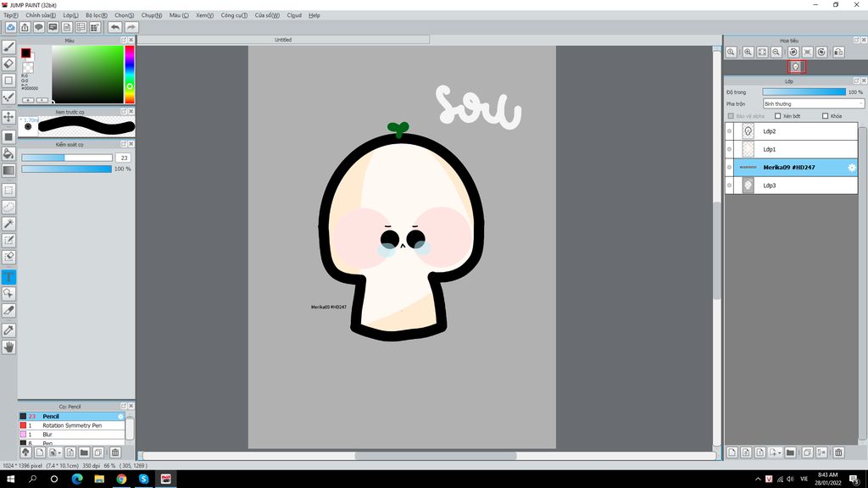Open Merika09 layer gear settings
This screenshot has height=488, width=868.
click(851, 167)
